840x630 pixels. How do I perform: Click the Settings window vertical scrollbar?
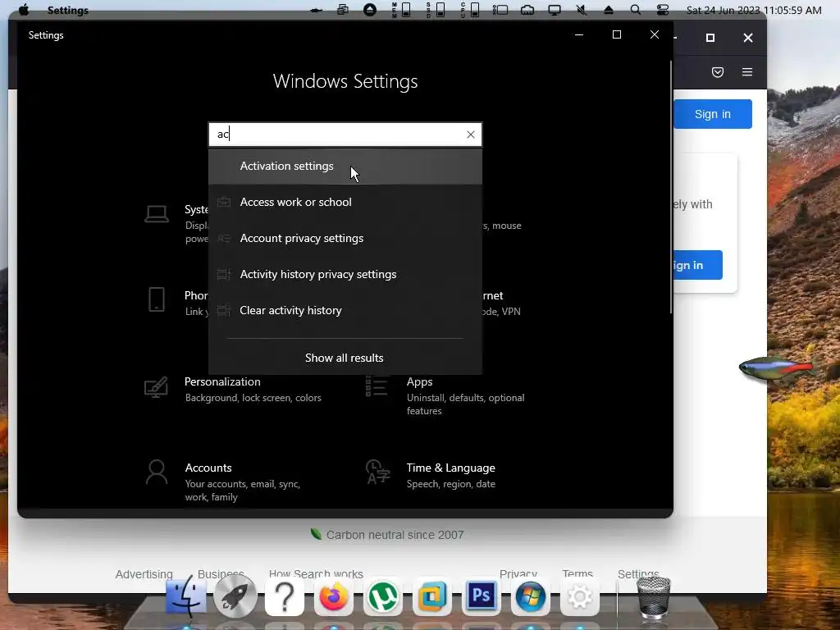[x=671, y=187]
